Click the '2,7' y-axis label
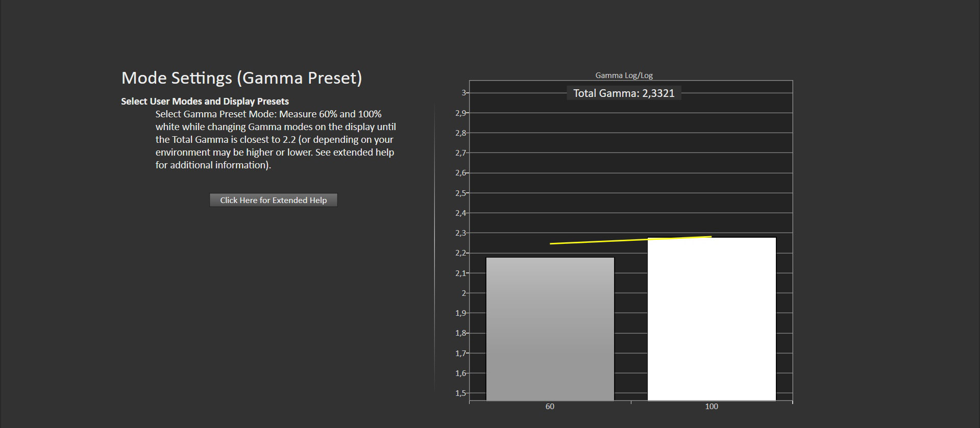This screenshot has width=980, height=428. pos(460,153)
